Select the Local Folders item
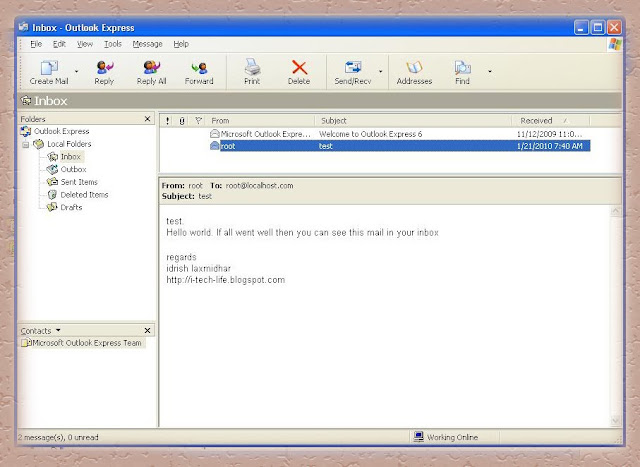640x467 pixels. pos(69,144)
